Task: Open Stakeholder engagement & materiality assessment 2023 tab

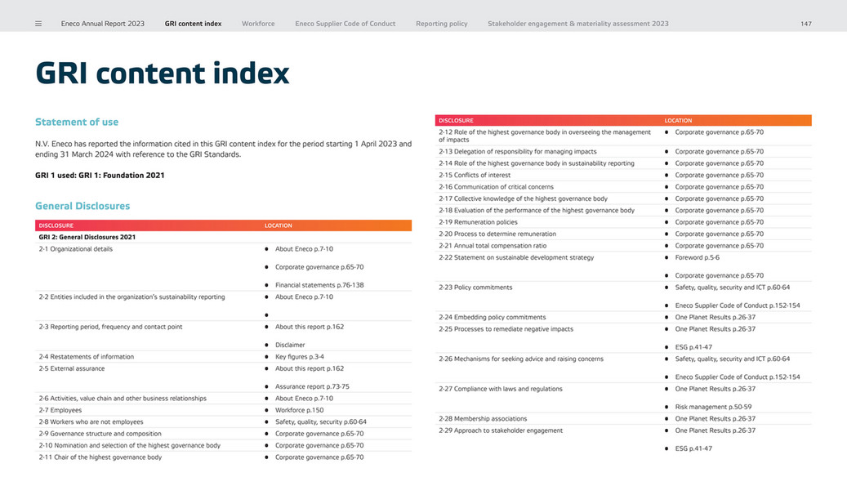Action: (578, 24)
